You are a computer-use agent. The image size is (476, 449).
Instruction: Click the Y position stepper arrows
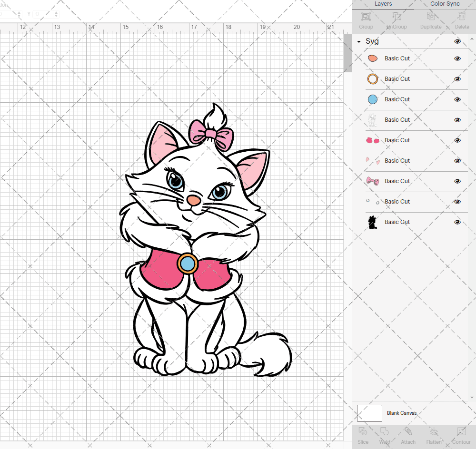point(56,14)
